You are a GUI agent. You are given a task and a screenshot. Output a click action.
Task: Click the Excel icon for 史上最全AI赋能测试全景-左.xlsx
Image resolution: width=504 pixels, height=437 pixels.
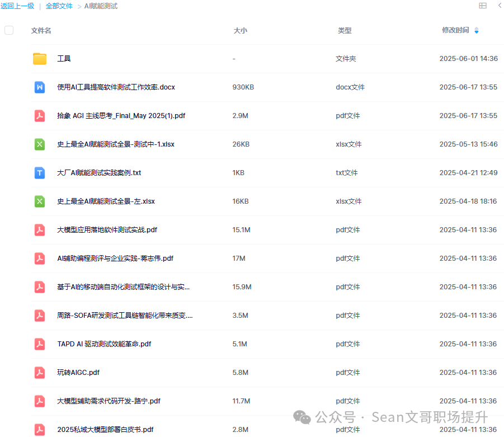coord(40,201)
